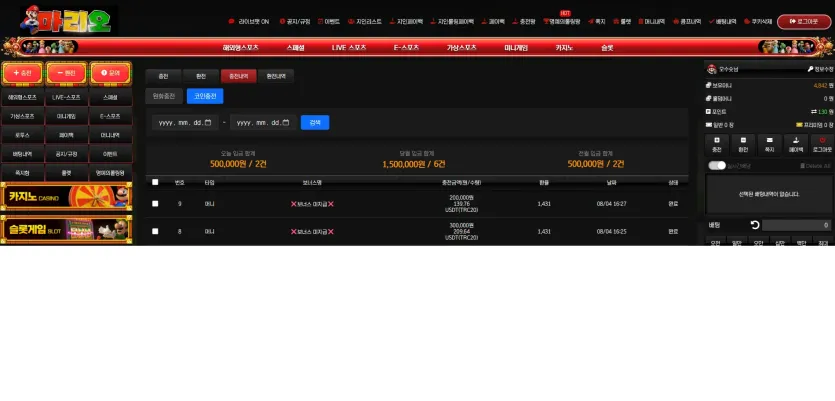Click the blue search button
The image size is (835, 401).
pos(315,122)
